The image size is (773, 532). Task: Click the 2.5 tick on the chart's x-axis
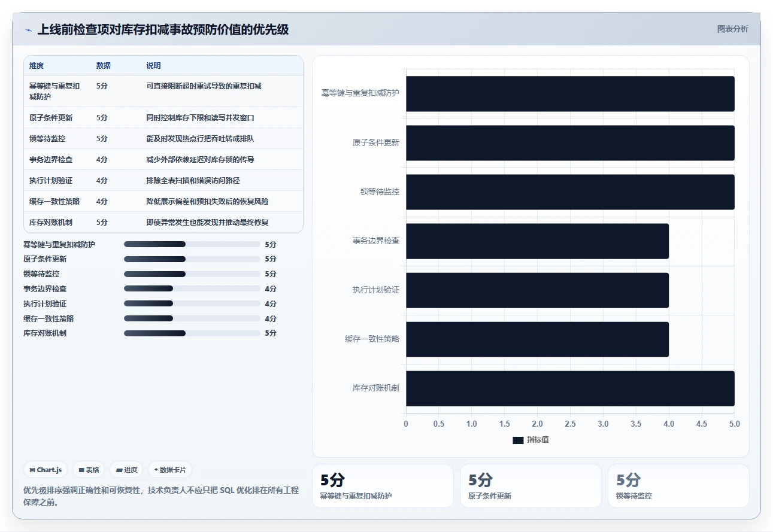click(x=570, y=424)
